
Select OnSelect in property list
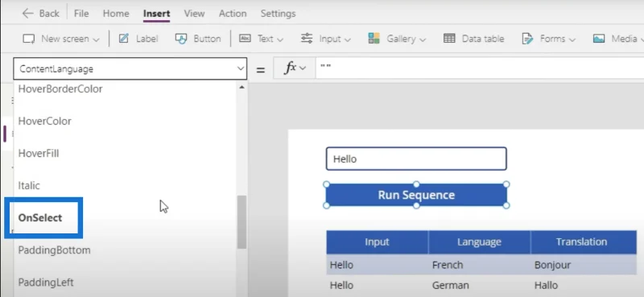coord(40,217)
